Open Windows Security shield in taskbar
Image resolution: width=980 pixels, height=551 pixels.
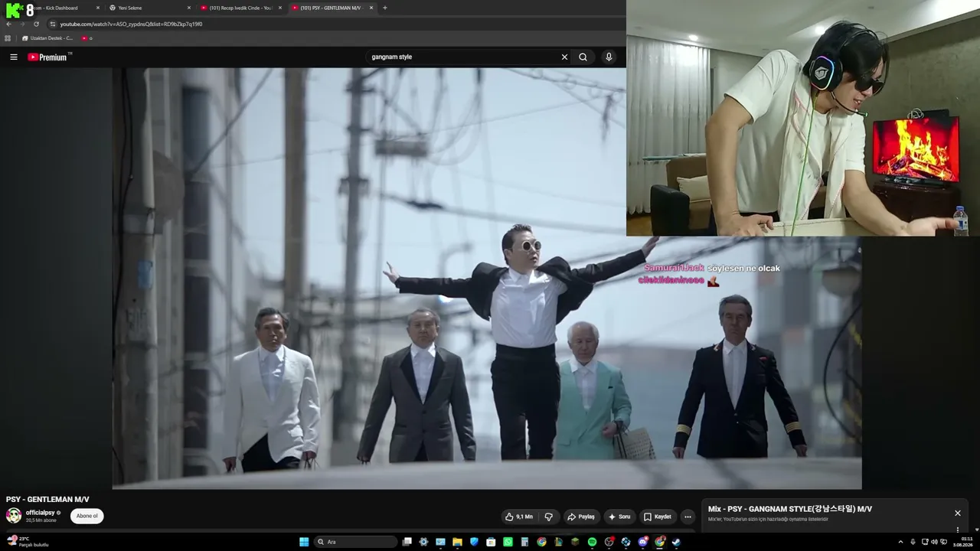click(474, 542)
